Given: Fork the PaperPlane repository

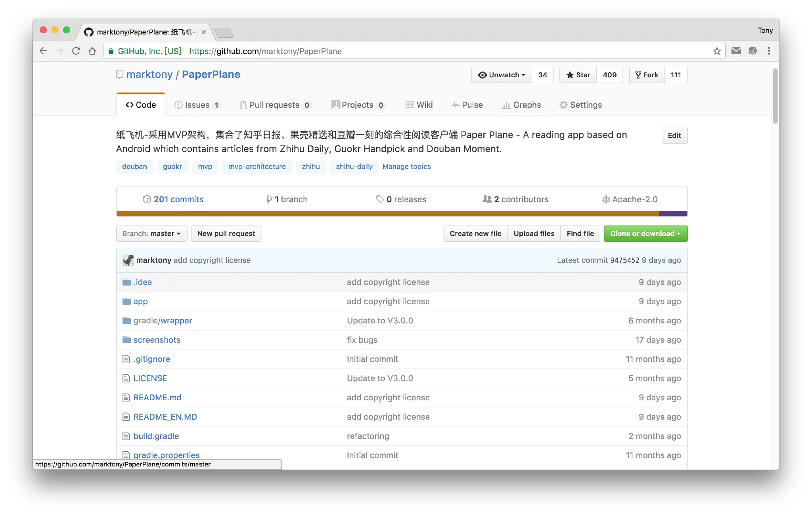Looking at the screenshot, I should [x=647, y=75].
